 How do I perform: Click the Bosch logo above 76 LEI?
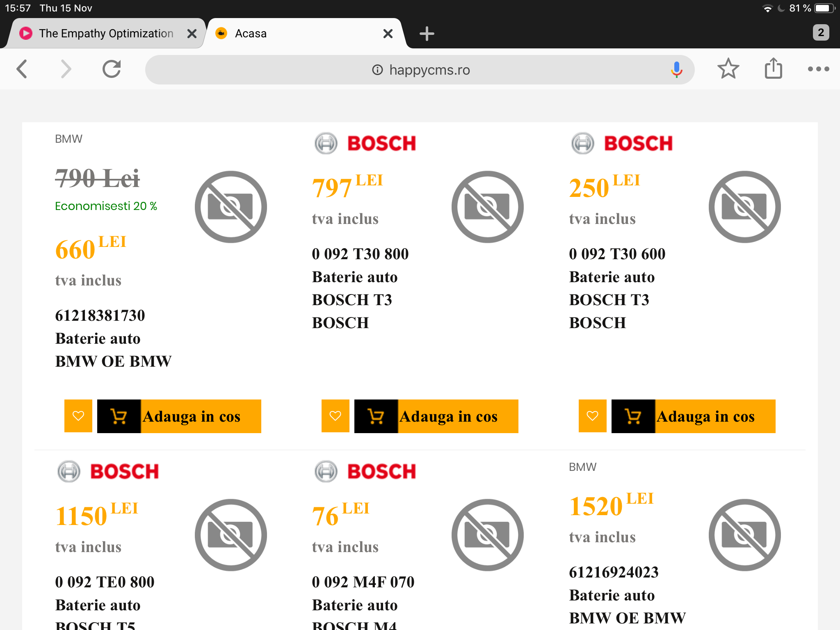(x=365, y=471)
